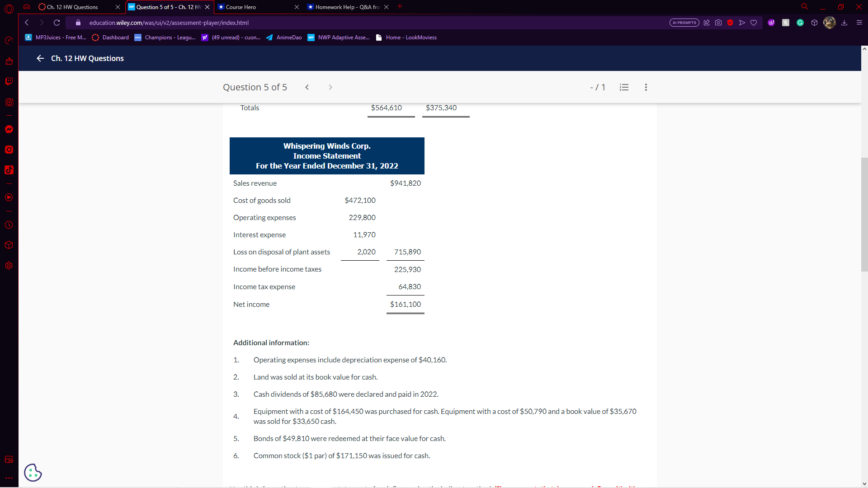
Task: Open browser history clock icon
Action: pyautogui.click(x=9, y=225)
